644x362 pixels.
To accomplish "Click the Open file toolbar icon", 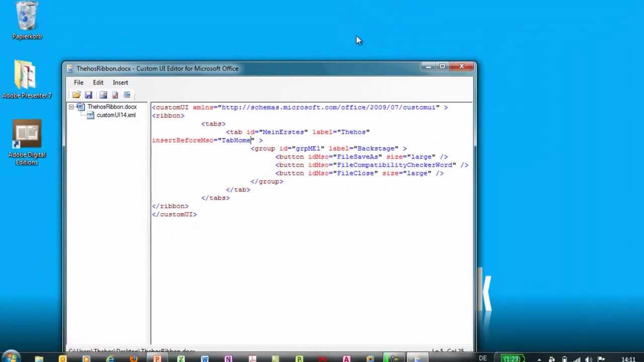I will pos(76,95).
